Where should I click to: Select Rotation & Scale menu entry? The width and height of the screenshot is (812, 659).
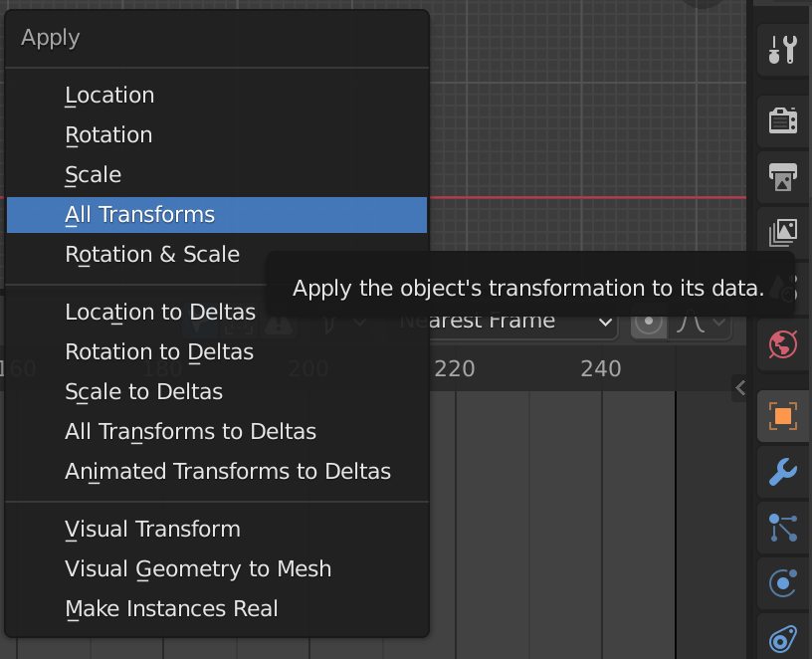[x=152, y=255]
